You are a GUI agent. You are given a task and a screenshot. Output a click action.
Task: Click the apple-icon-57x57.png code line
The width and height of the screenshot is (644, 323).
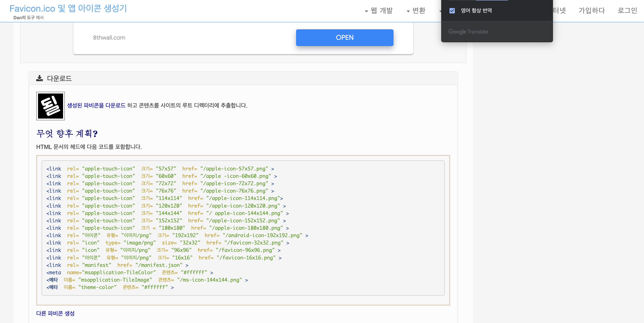(160, 169)
